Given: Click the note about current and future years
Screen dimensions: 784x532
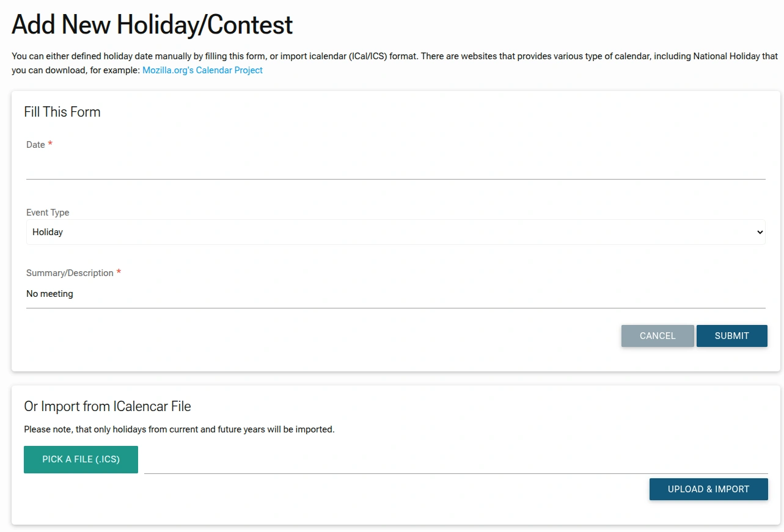Looking at the screenshot, I should point(179,429).
